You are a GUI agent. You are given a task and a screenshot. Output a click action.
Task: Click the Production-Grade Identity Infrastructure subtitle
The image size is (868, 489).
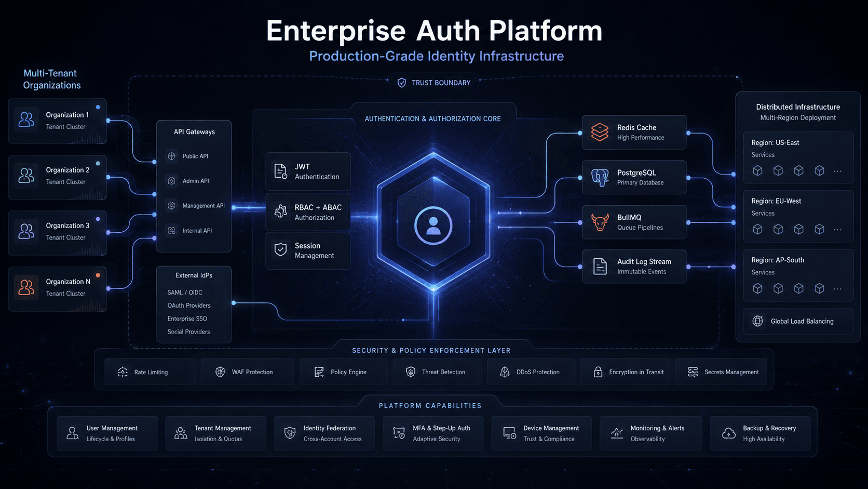click(437, 56)
